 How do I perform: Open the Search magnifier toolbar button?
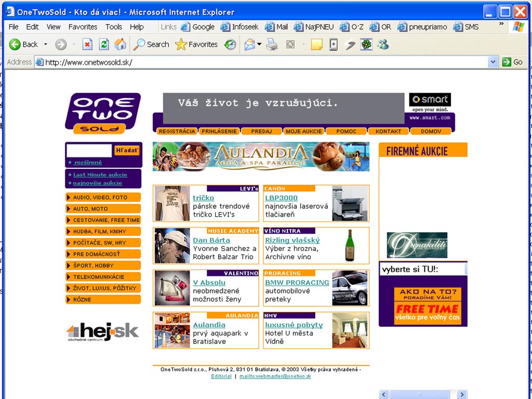click(151, 45)
